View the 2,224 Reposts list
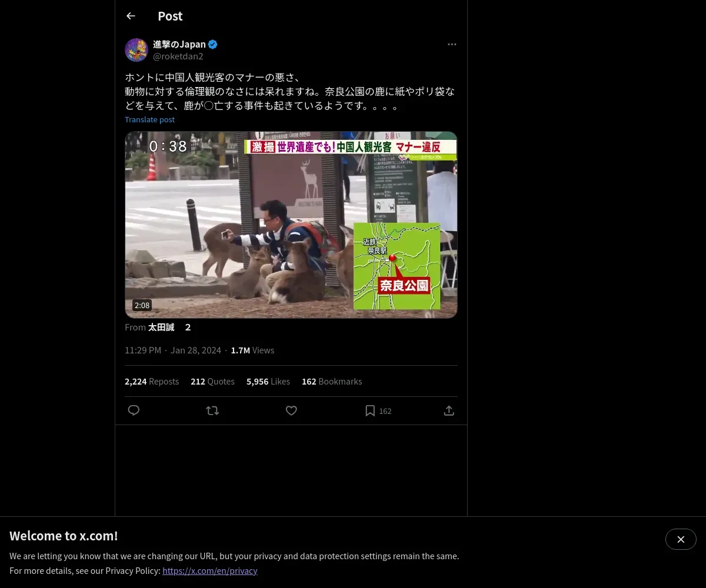Image resolution: width=706 pixels, height=588 pixels. pyautogui.click(x=152, y=381)
